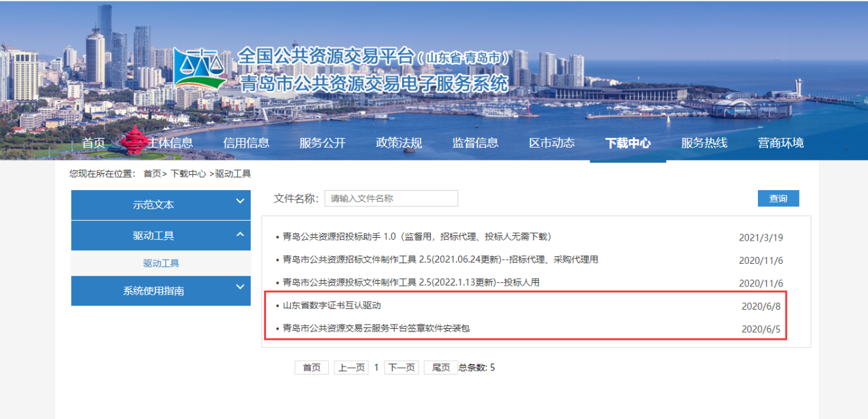The height and width of the screenshot is (419, 868).
Task: Switch to the 下载中心 tab
Action: tap(628, 143)
